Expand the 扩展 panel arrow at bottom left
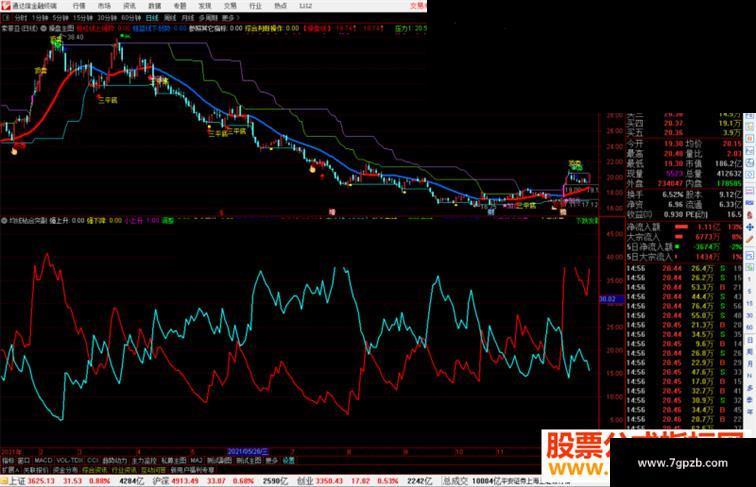This screenshot has width=756, height=487. [x=10, y=470]
